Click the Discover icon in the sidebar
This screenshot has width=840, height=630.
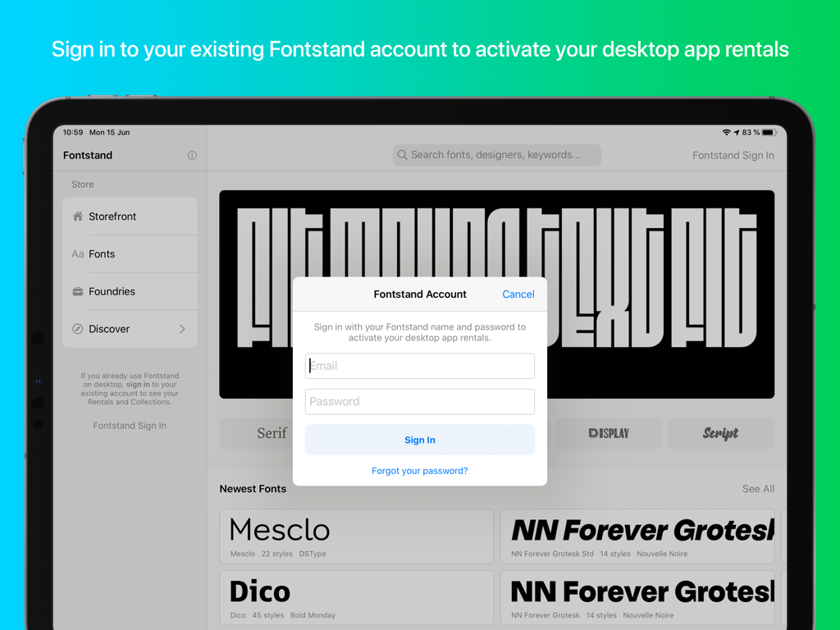(77, 329)
